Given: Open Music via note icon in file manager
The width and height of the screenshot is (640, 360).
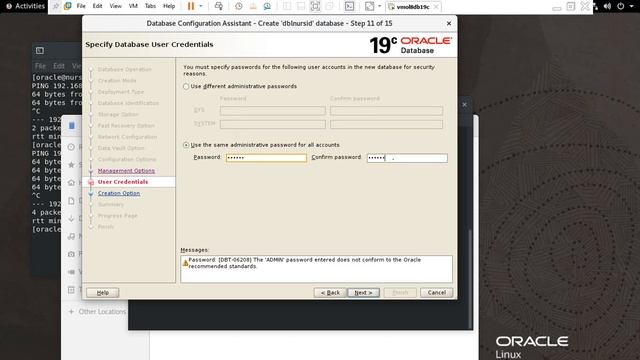Looking at the screenshot, I should coord(71,236).
